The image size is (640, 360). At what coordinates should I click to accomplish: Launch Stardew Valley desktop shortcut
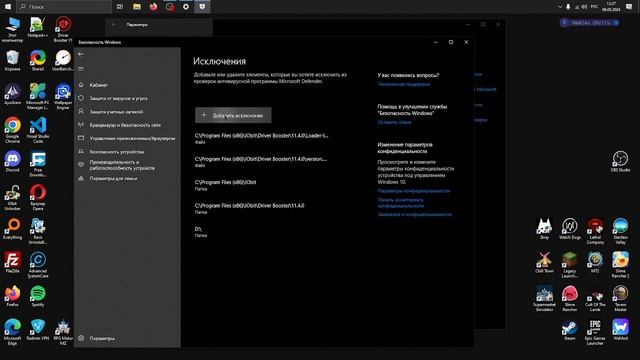(620, 231)
